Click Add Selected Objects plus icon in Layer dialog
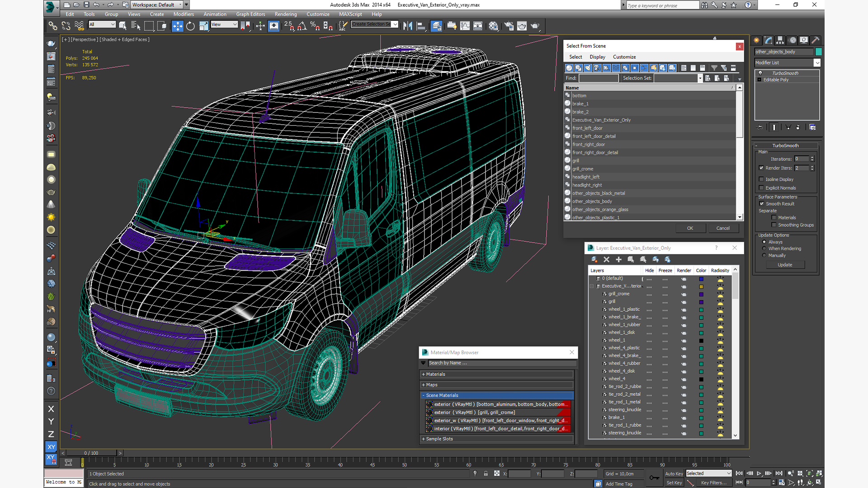This screenshot has width=868, height=488. [x=618, y=259]
